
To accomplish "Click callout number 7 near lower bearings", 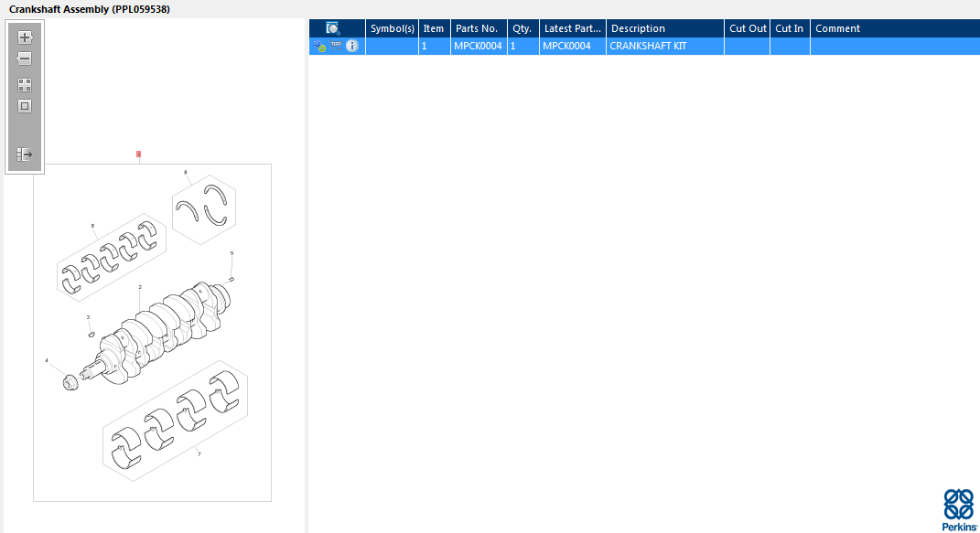I will pos(199,454).
